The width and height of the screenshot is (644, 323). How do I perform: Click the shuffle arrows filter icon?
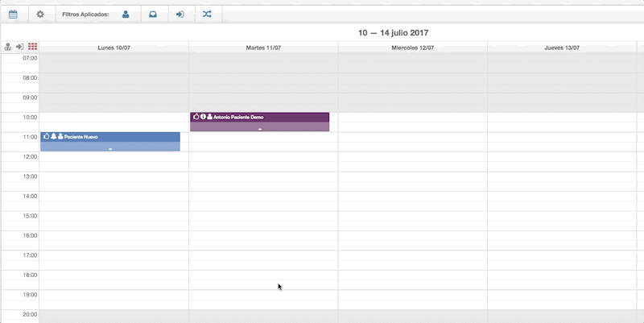(207, 14)
